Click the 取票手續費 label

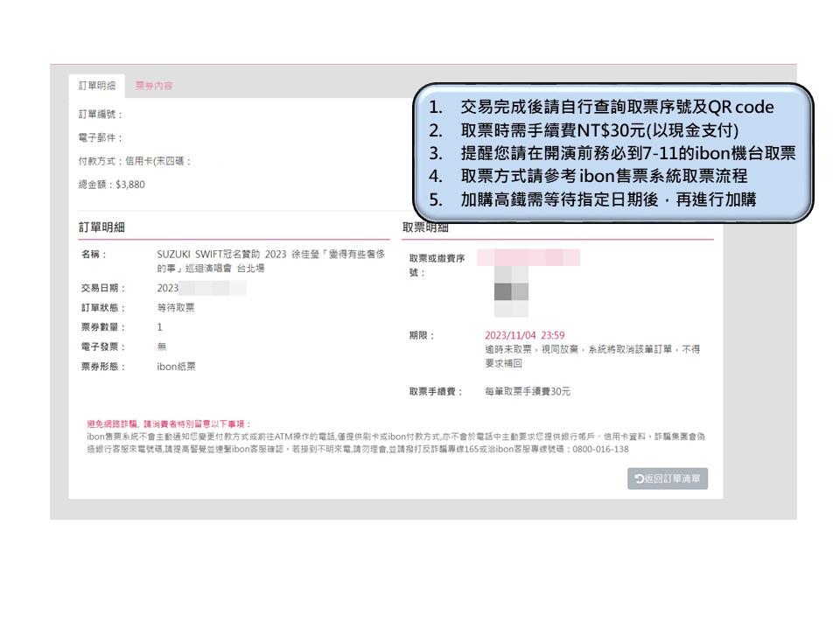pyautogui.click(x=436, y=392)
